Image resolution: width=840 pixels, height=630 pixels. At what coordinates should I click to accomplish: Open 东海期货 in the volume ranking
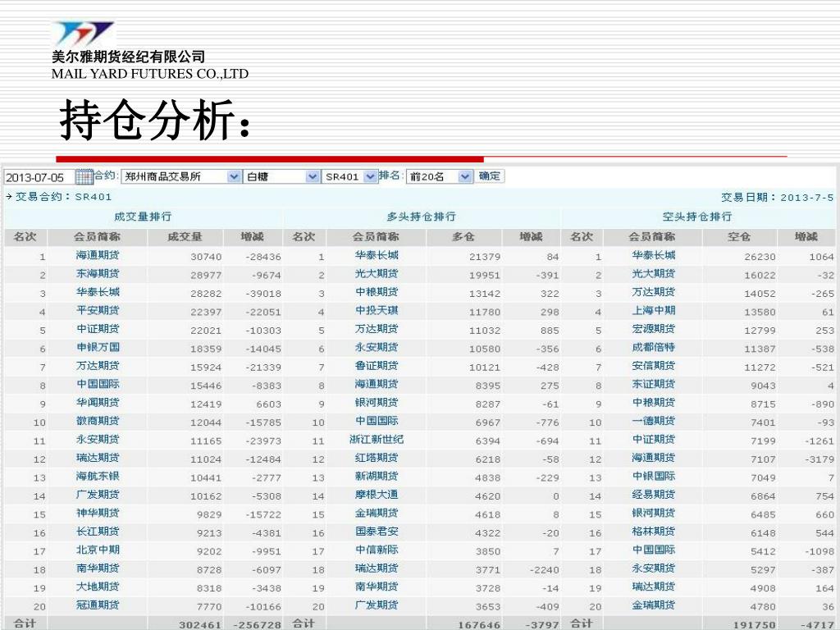pos(98,274)
